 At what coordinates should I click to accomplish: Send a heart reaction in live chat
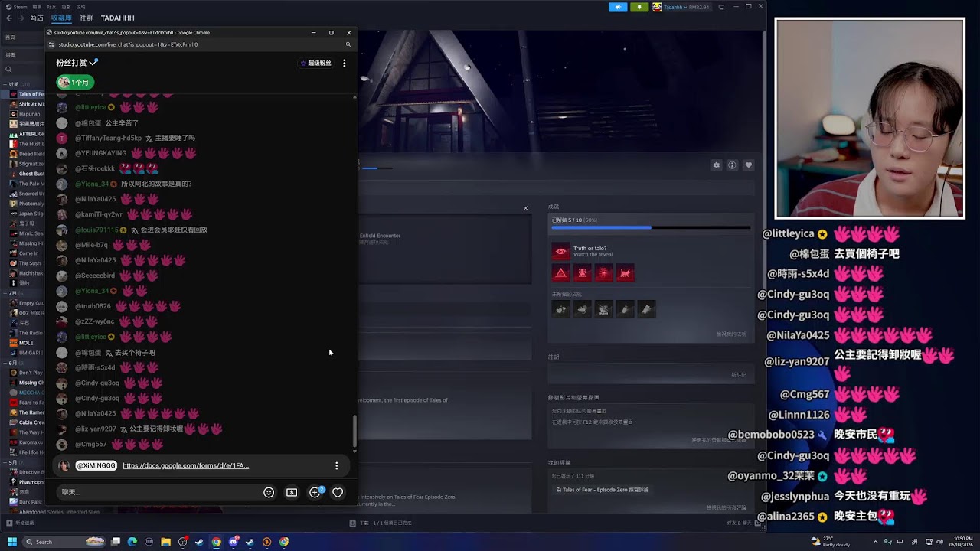pos(338,492)
